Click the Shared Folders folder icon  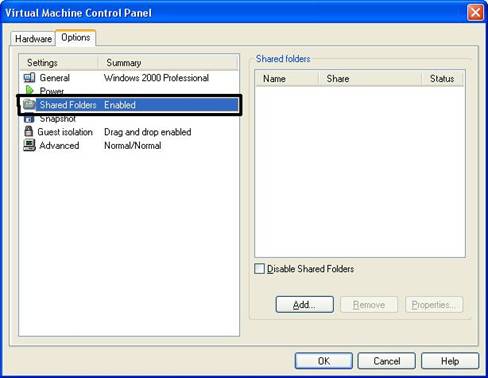tap(29, 104)
